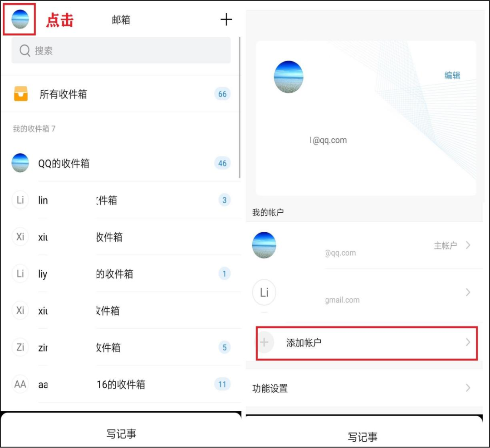490x448 pixels.
Task: Tap the profile avatar on the account card
Action: (288, 76)
